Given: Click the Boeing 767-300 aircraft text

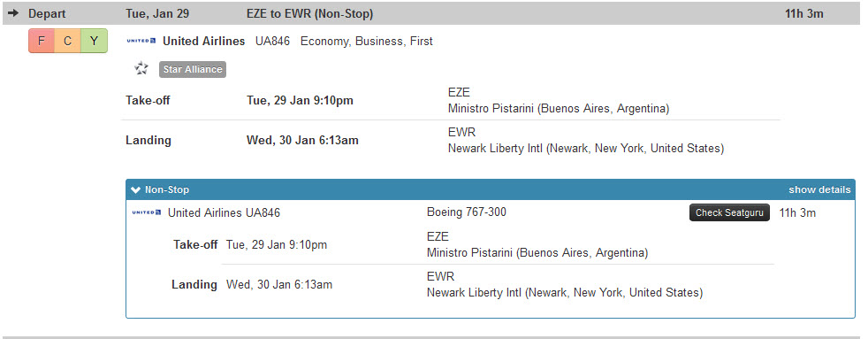Looking at the screenshot, I should [x=466, y=212].
